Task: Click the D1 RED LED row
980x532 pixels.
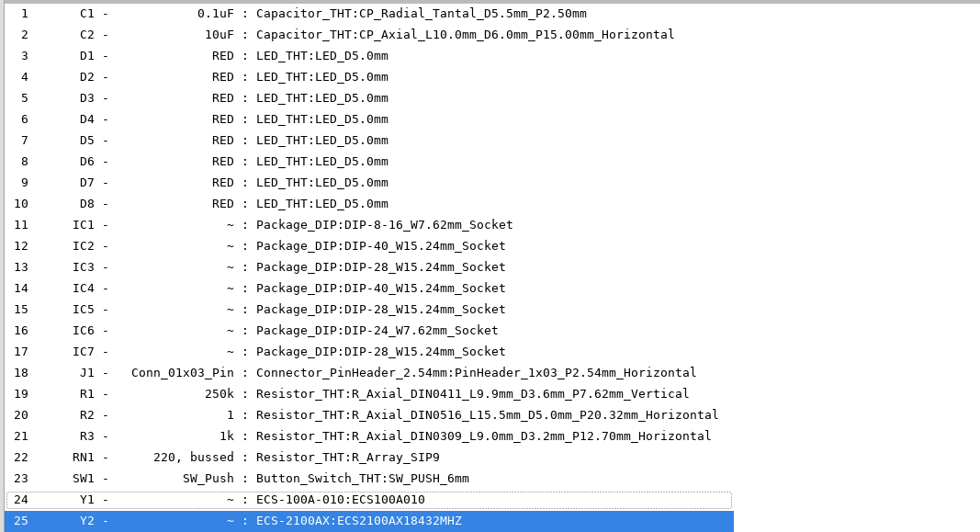Action: click(368, 56)
